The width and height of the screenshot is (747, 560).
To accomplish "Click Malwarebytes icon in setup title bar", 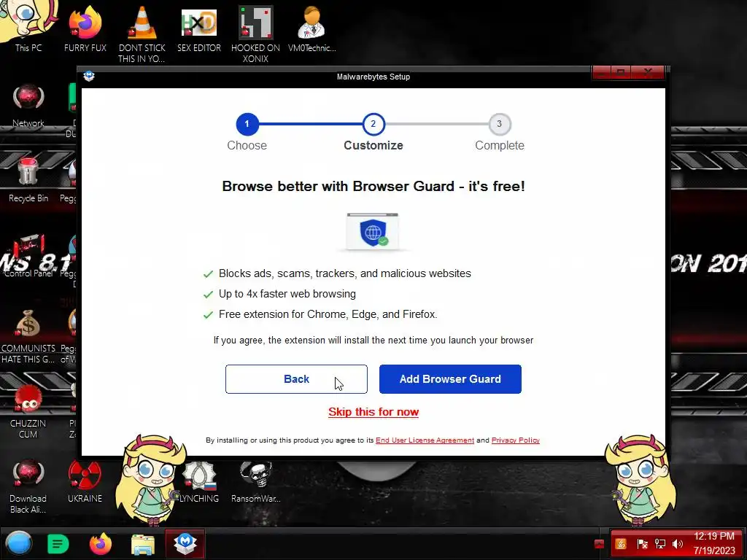I will 89,77.
